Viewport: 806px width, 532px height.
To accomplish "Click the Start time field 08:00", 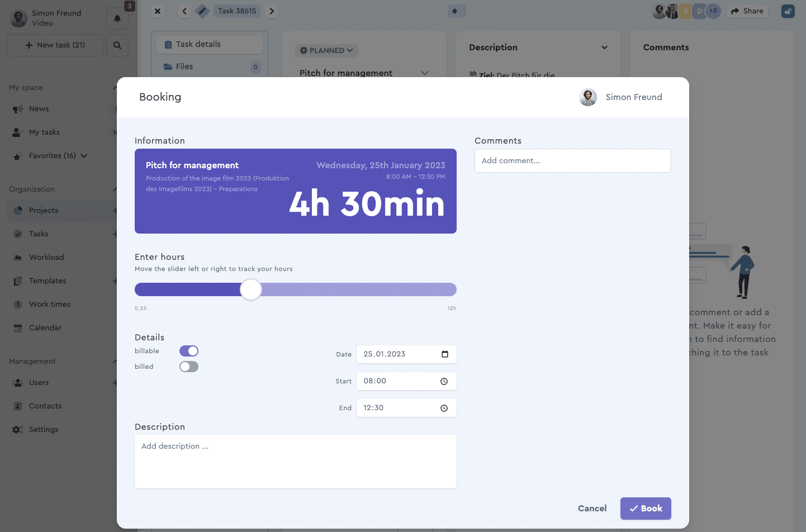I will point(406,381).
